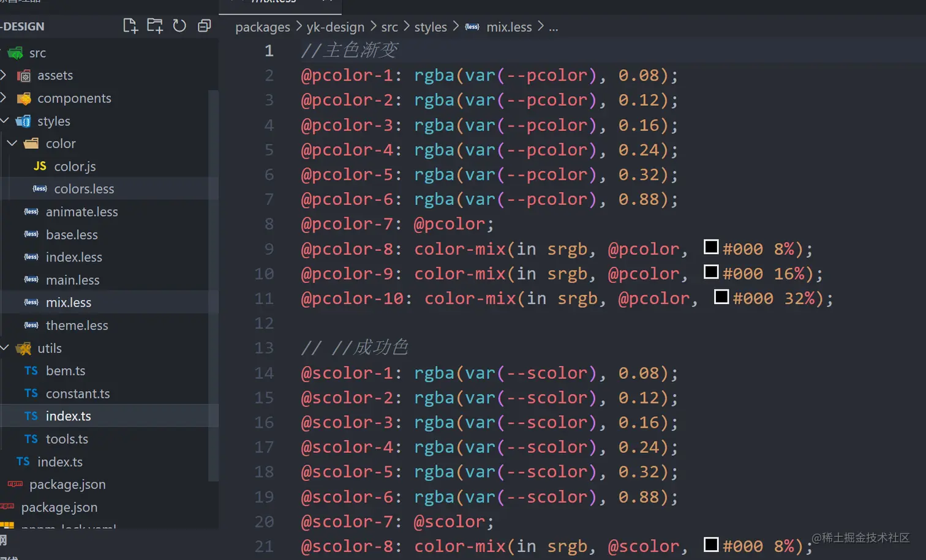Click the less icon in the breadcrumb
926x560 pixels.
472,27
